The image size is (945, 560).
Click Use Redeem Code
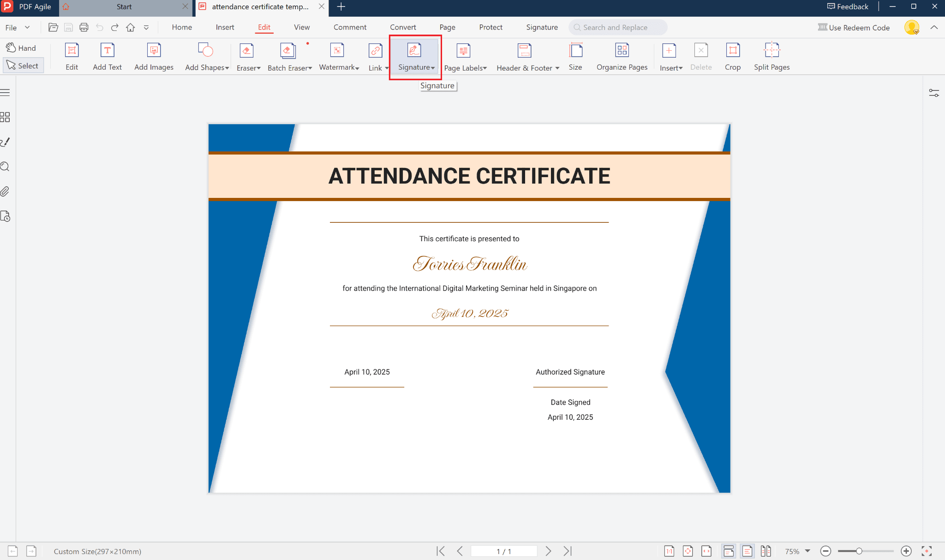click(x=854, y=28)
